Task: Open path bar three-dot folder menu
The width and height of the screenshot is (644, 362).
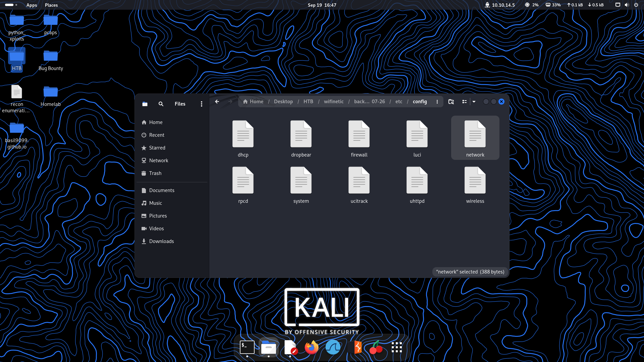Action: click(x=437, y=102)
